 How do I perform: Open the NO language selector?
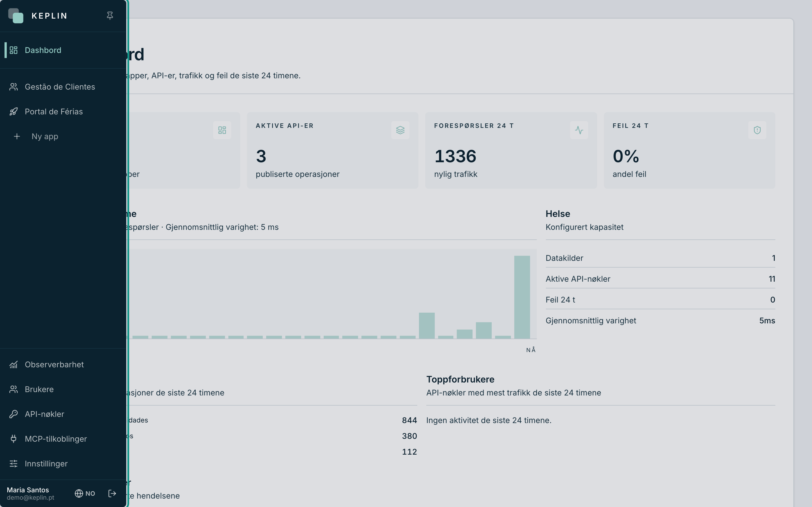(x=85, y=493)
